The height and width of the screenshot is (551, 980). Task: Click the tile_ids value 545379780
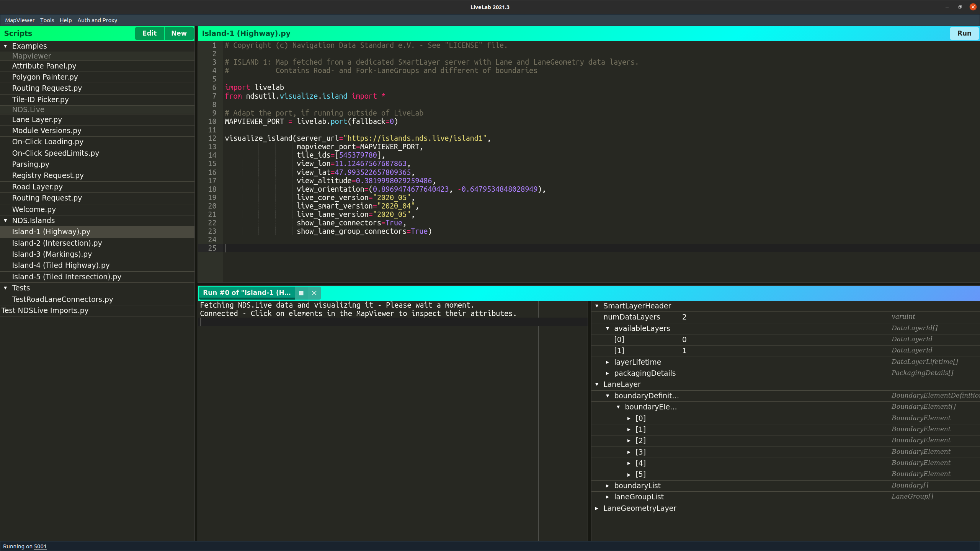tap(358, 155)
